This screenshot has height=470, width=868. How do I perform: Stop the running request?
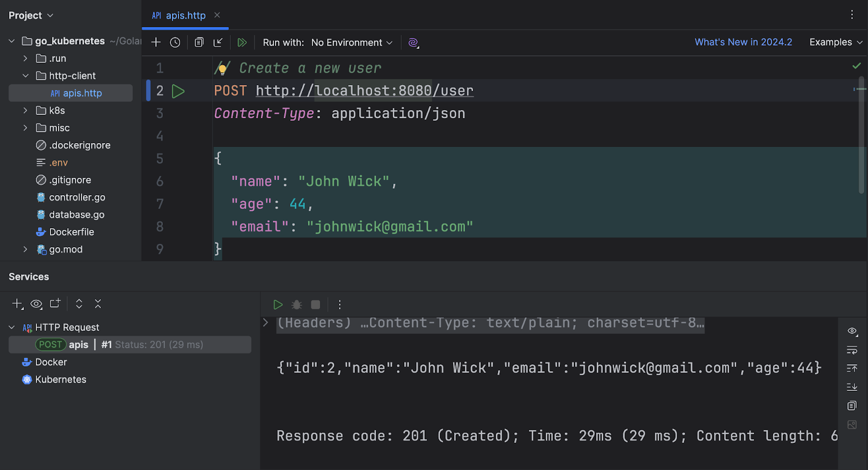tap(316, 305)
